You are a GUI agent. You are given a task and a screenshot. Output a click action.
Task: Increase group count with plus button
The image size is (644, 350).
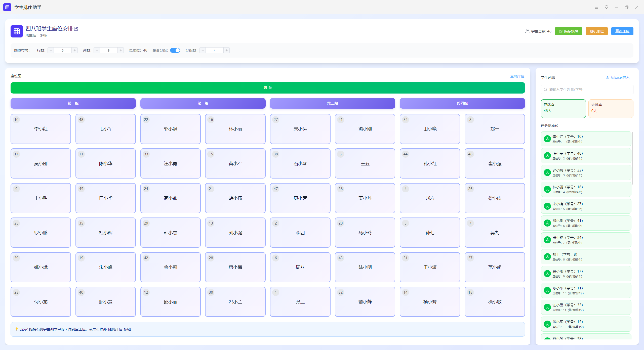coord(227,50)
